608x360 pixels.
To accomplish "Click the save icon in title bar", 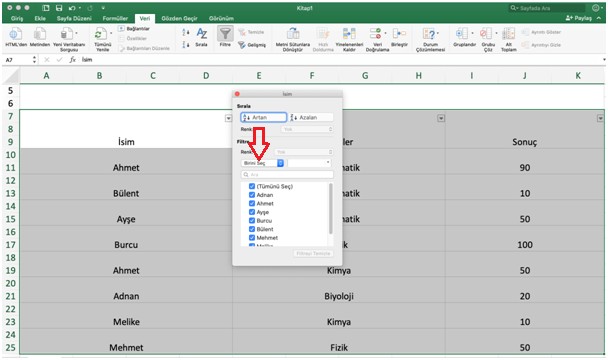I will click(x=59, y=8).
